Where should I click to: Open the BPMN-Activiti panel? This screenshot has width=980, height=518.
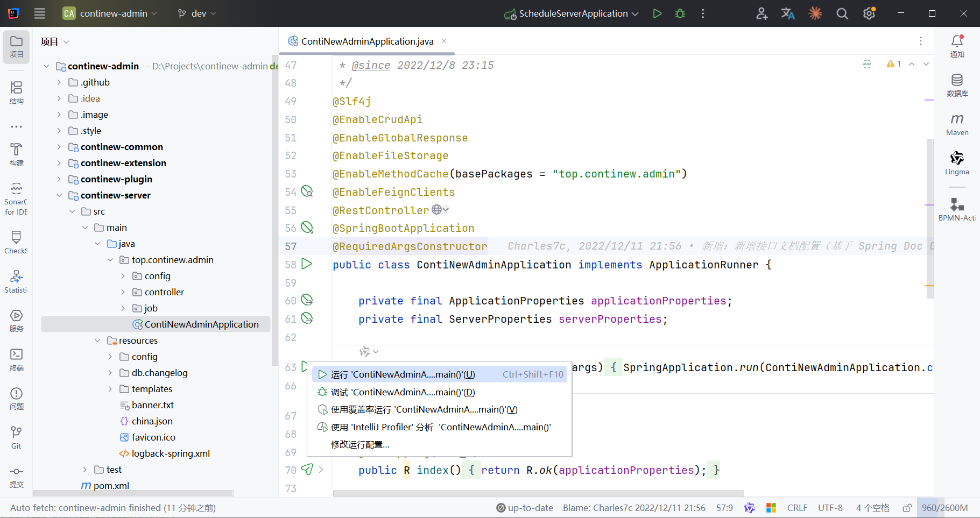click(957, 209)
